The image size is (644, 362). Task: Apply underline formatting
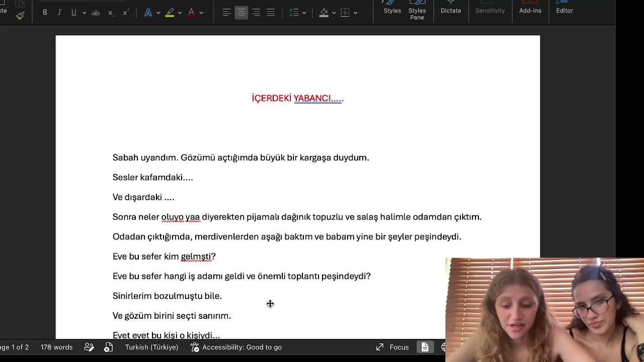tap(74, 13)
